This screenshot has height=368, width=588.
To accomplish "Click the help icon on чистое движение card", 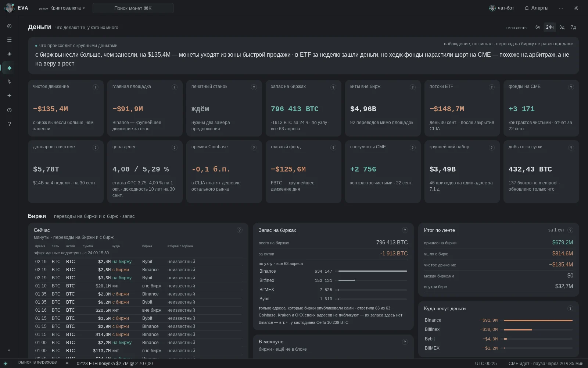I will pos(96,87).
